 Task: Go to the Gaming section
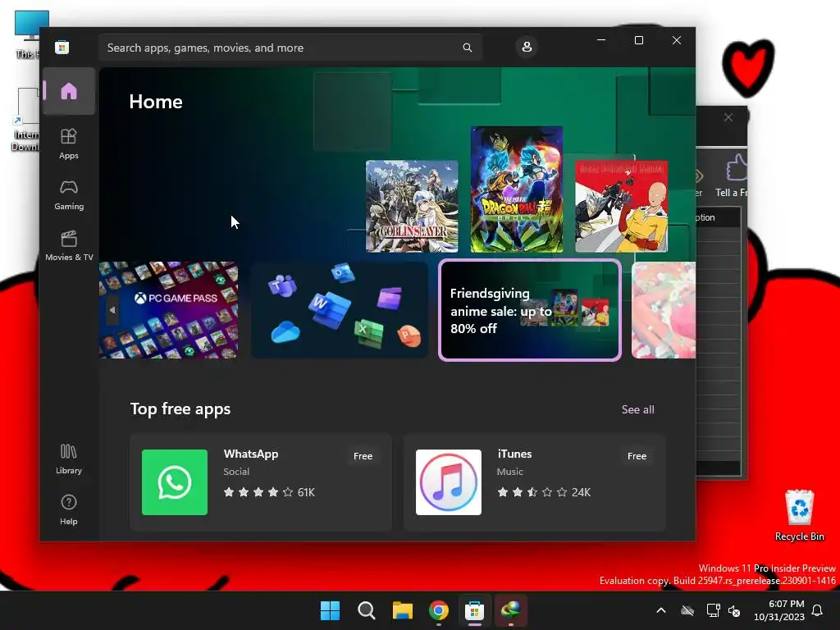(69, 194)
